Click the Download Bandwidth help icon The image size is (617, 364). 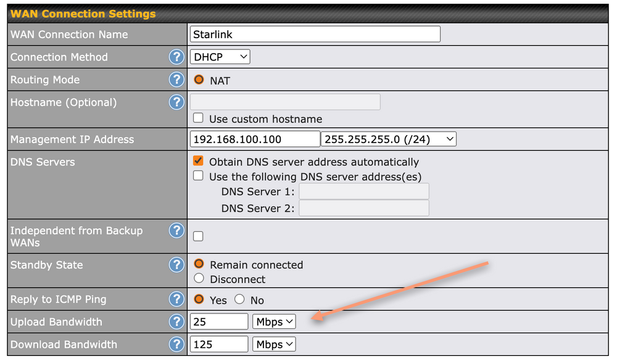pyautogui.click(x=176, y=344)
